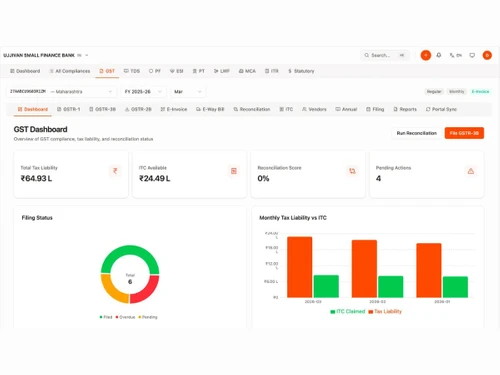This screenshot has height=375, width=500.
Task: Focus the Search input field
Action: [x=385, y=55]
